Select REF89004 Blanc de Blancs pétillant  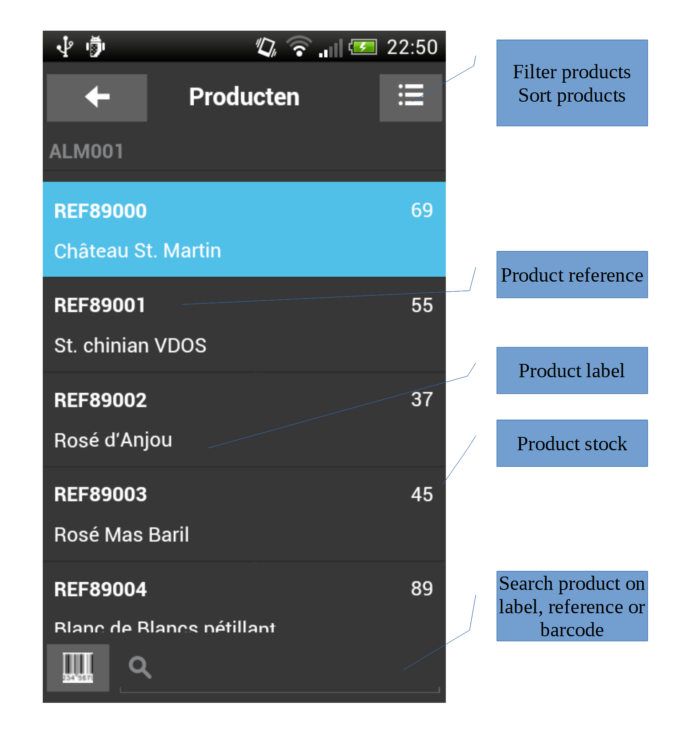click(x=244, y=597)
